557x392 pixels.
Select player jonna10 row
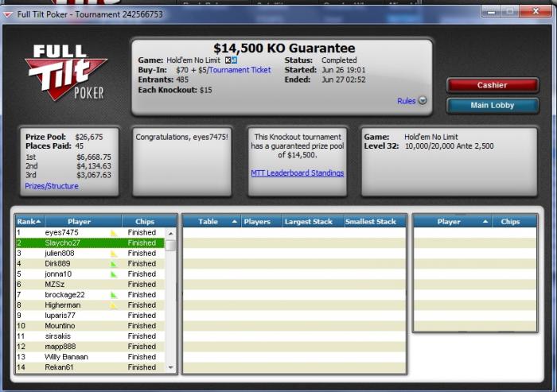90,274
